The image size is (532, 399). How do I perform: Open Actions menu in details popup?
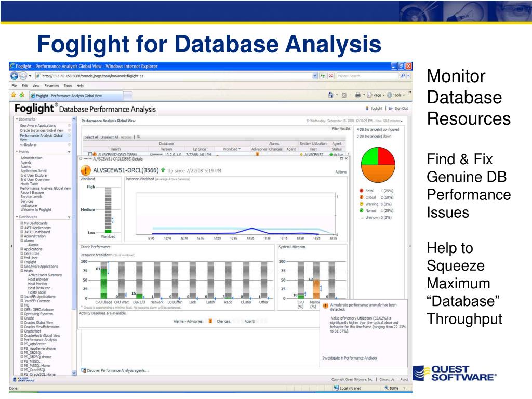341,172
